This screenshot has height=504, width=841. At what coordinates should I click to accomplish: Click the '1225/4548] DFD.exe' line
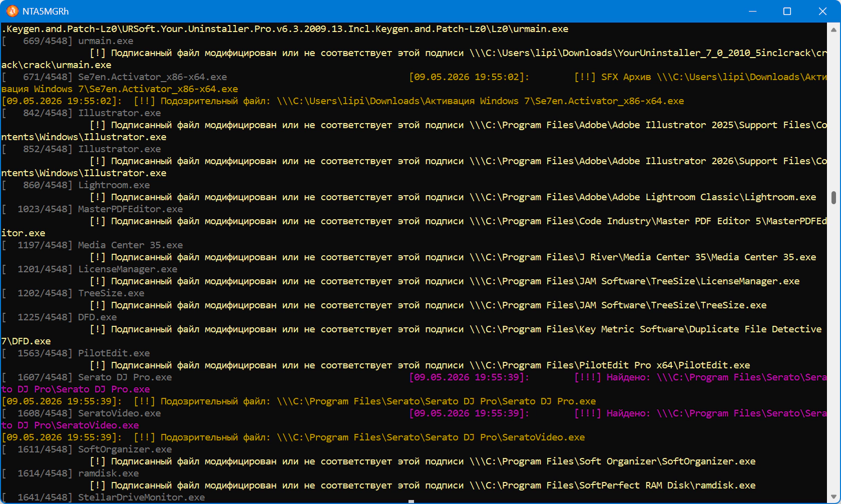[x=59, y=317]
